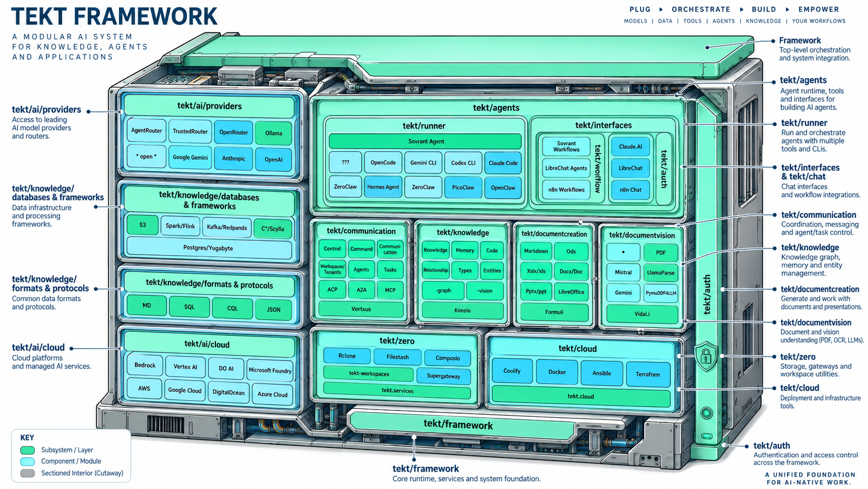
Task: Click the Google Gemini provider box
Action: [190, 157]
